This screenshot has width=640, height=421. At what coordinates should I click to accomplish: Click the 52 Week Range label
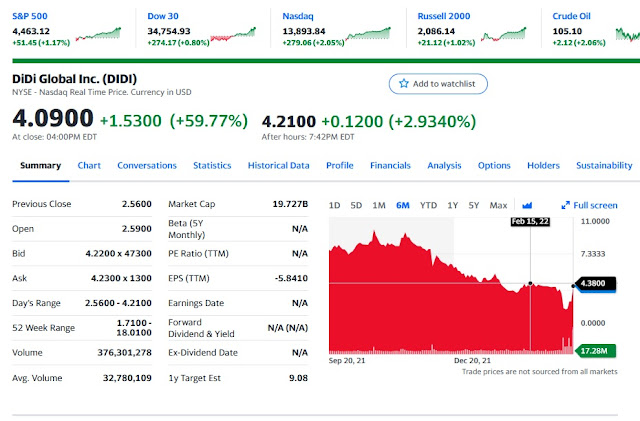tap(44, 328)
